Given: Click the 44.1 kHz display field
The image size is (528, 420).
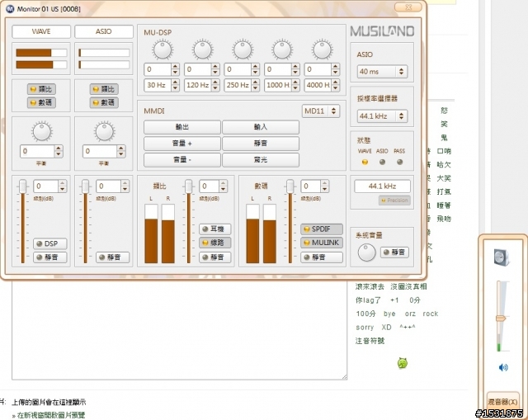Looking at the screenshot, I should click(x=382, y=186).
